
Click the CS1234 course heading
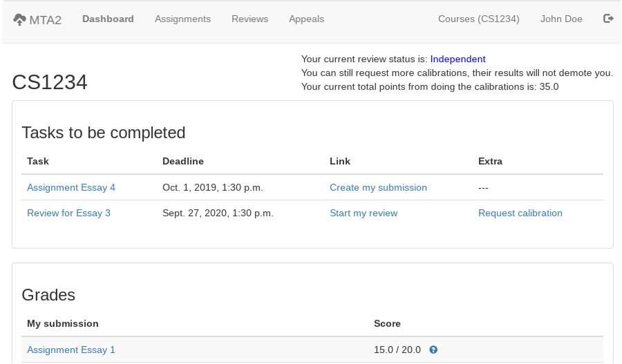pyautogui.click(x=50, y=82)
